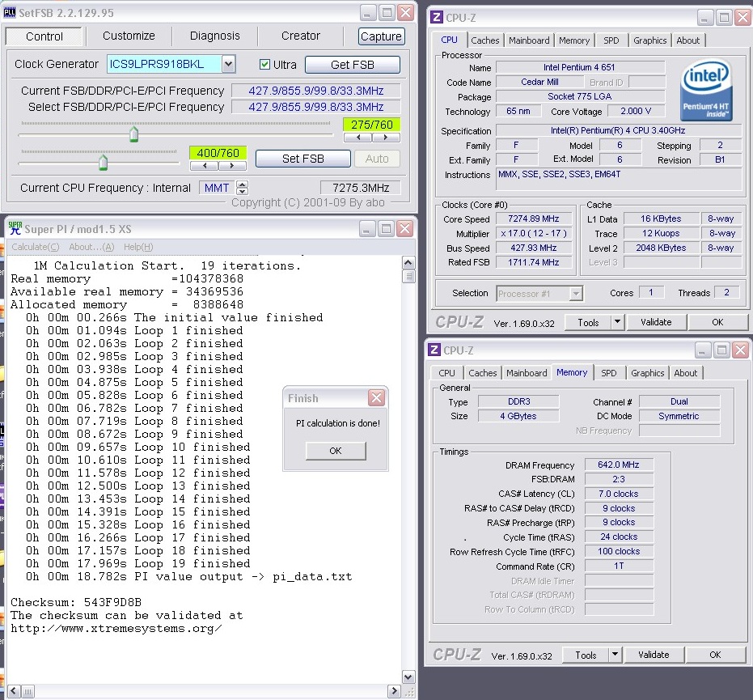Click Validate in upper CPU-Z window
The width and height of the screenshot is (753, 700).
pyautogui.click(x=656, y=322)
